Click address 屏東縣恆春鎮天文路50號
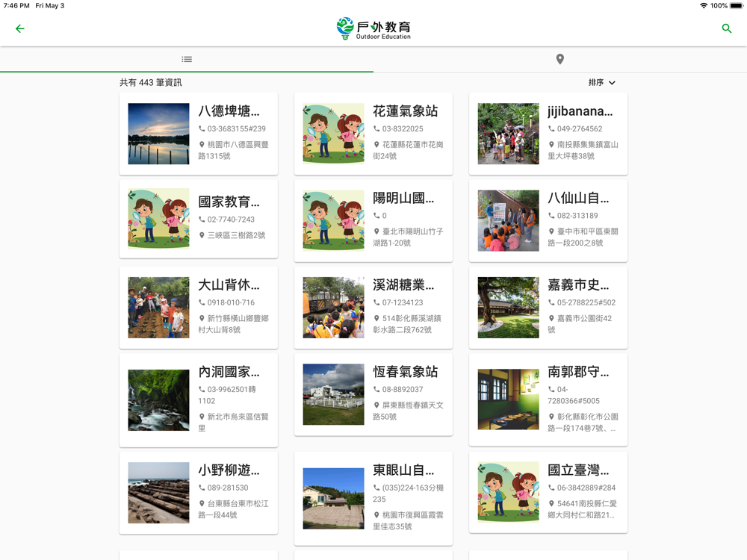Viewport: 747px width, 560px height. point(409,411)
